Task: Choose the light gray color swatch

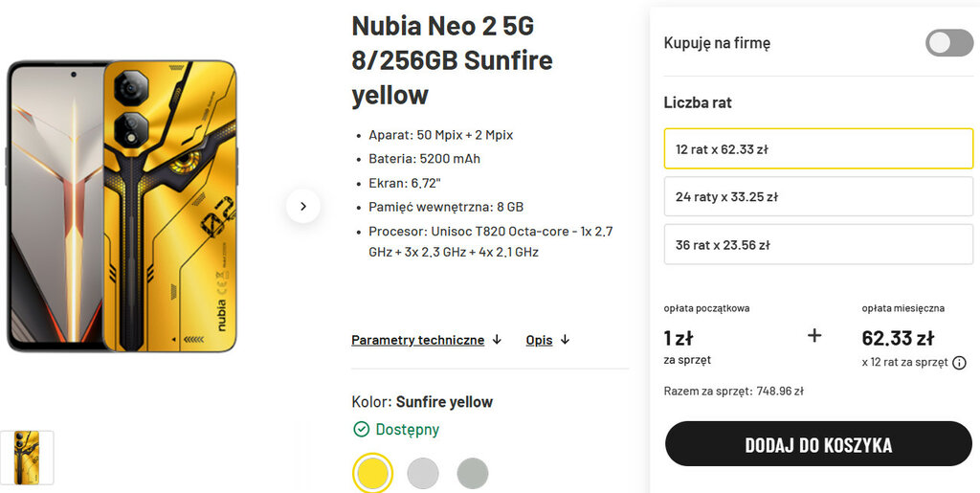Action: (x=423, y=473)
